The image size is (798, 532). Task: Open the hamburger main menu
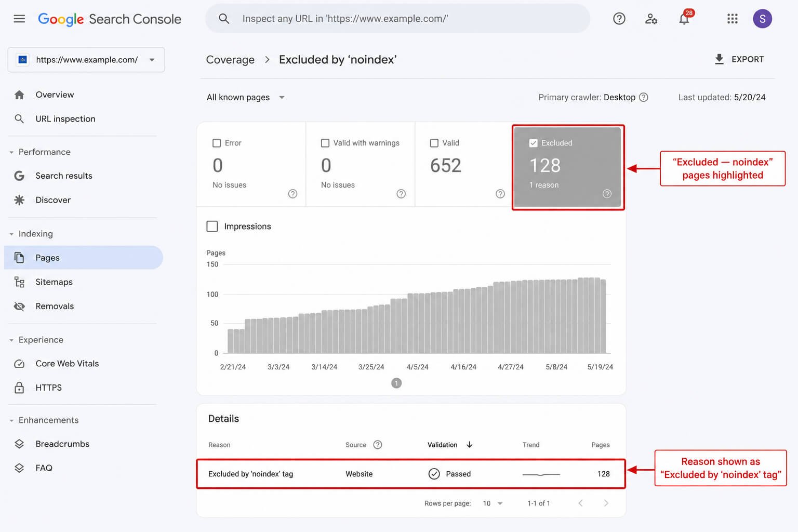(x=19, y=19)
